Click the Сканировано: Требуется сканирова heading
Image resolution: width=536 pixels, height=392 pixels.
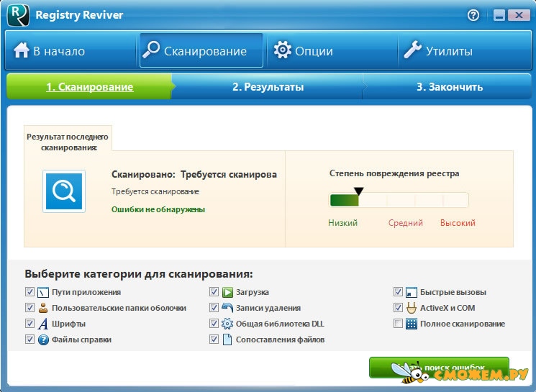point(194,174)
